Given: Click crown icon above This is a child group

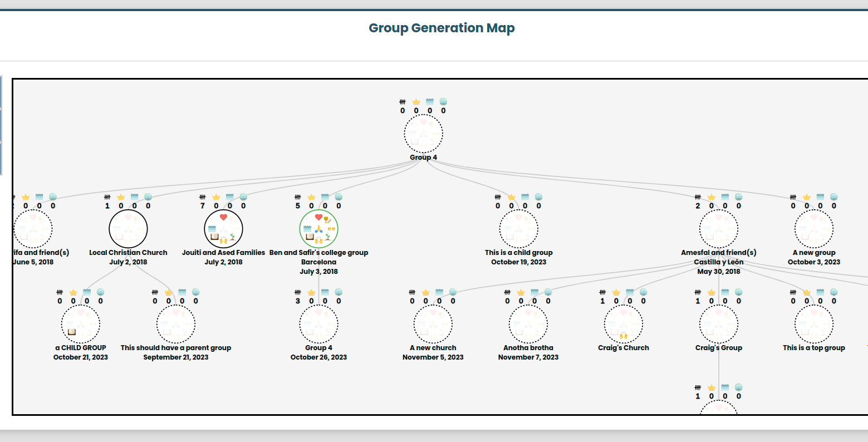Looking at the screenshot, I should (x=511, y=197).
